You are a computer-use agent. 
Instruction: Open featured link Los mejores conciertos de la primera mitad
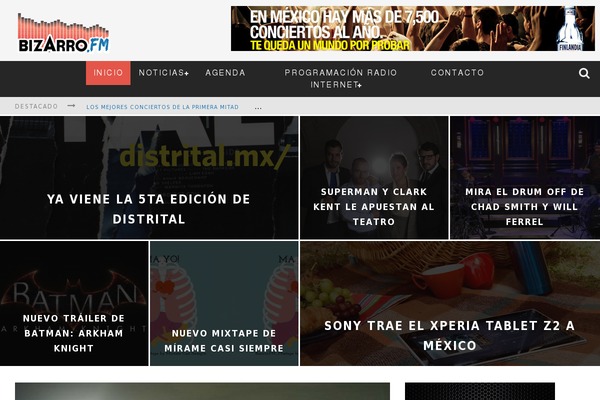162,107
